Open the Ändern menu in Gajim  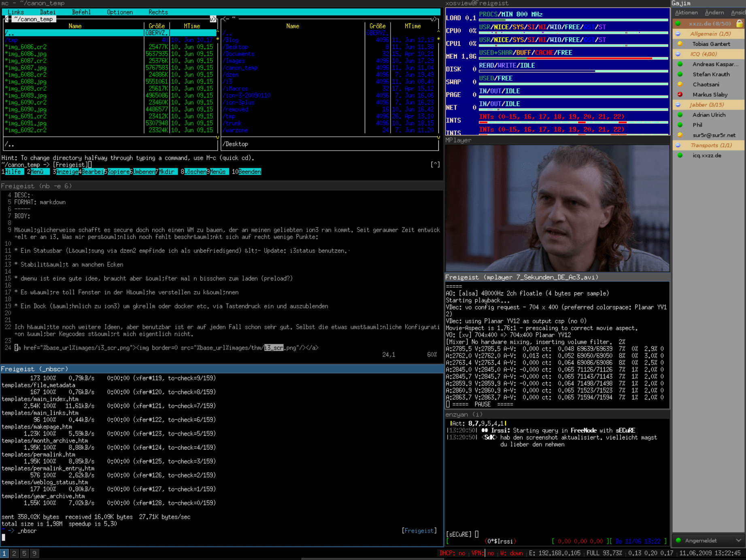714,13
